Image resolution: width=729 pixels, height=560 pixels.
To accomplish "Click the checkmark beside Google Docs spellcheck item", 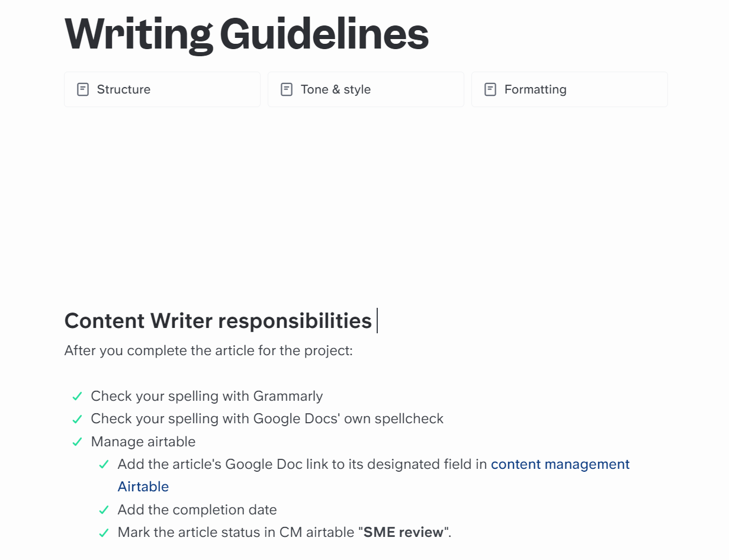I will tap(77, 419).
